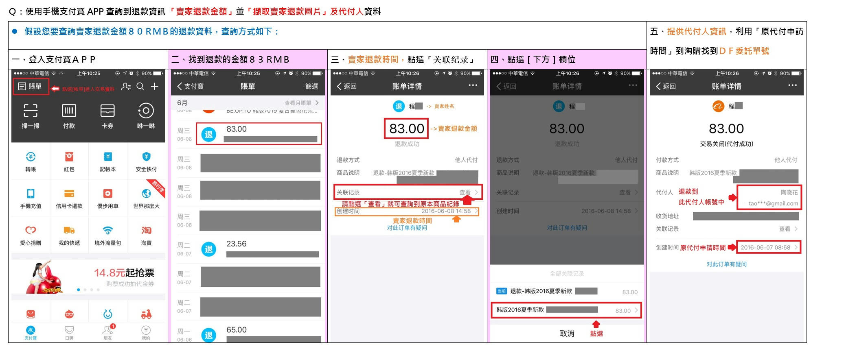
Task: Select 愛心捐贈 donation icon
Action: click(31, 235)
